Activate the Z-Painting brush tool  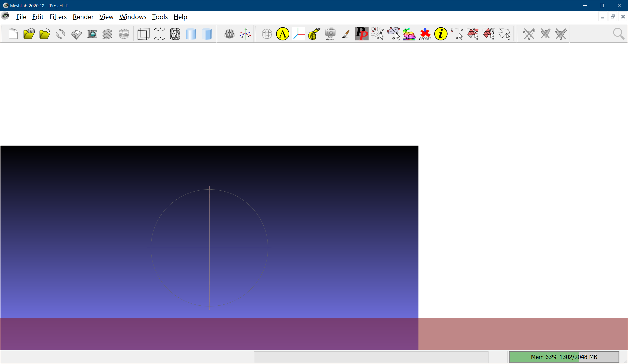[x=346, y=34]
